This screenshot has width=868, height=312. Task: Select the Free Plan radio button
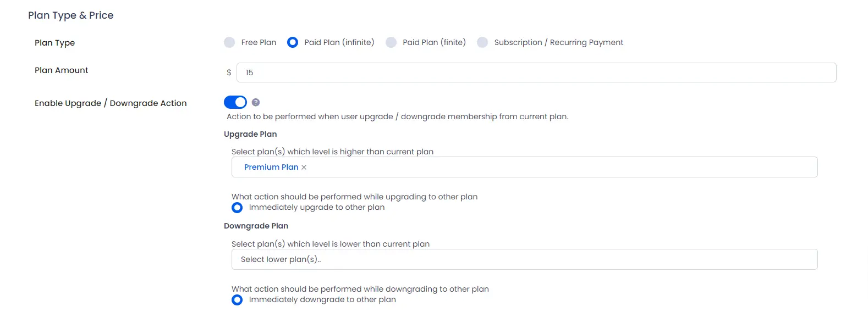coord(229,42)
